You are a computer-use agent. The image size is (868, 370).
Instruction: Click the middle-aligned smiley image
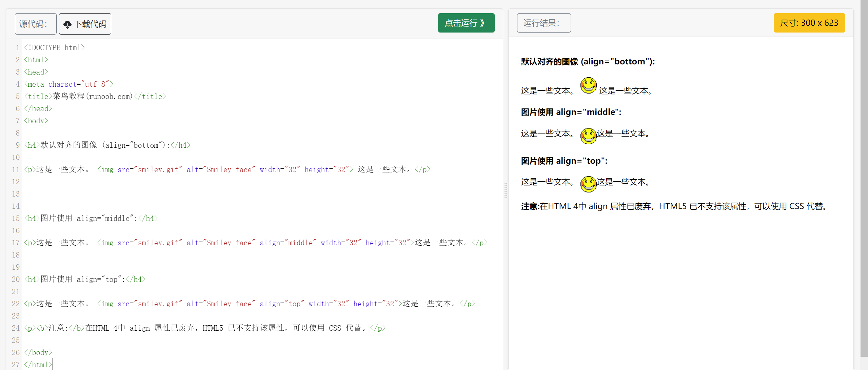[x=588, y=136]
